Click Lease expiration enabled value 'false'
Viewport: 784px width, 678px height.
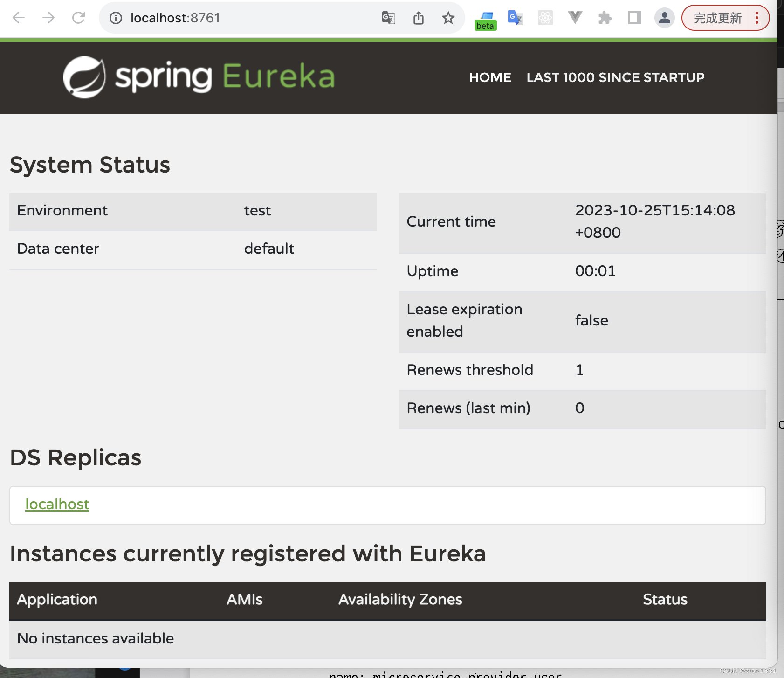point(591,321)
